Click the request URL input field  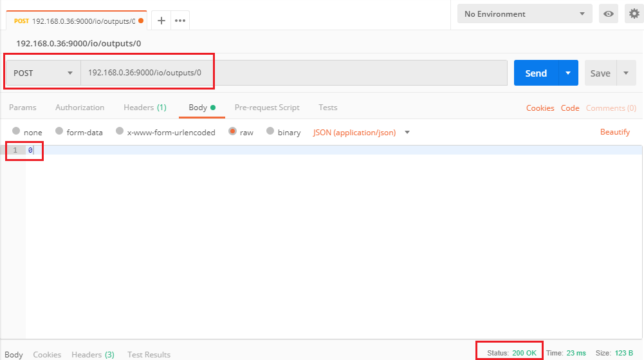point(294,73)
